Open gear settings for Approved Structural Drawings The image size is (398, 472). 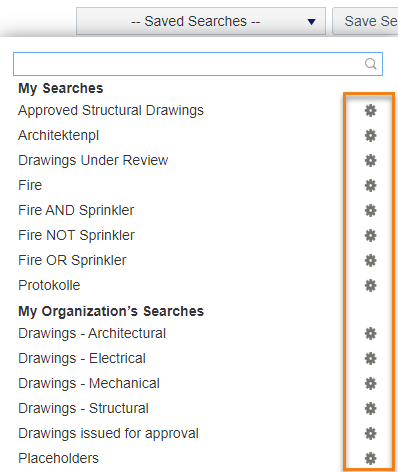pos(370,110)
